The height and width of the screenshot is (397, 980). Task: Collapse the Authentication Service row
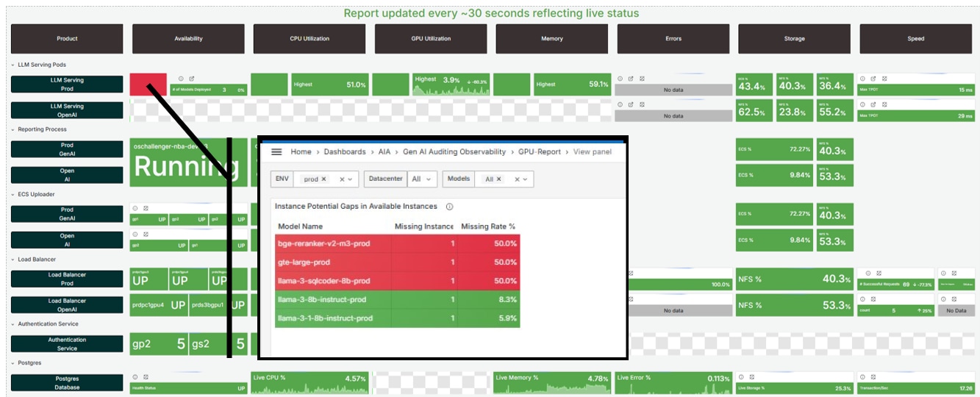point(13,324)
